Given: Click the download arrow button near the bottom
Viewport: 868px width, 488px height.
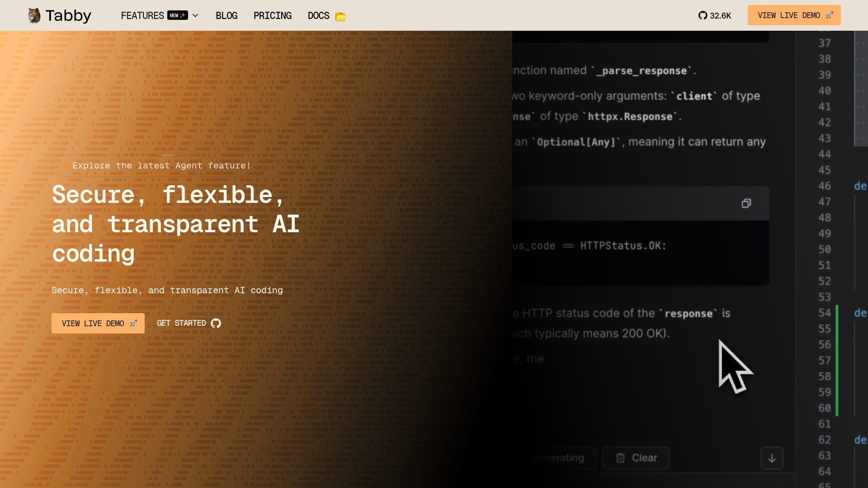Looking at the screenshot, I should click(x=772, y=458).
